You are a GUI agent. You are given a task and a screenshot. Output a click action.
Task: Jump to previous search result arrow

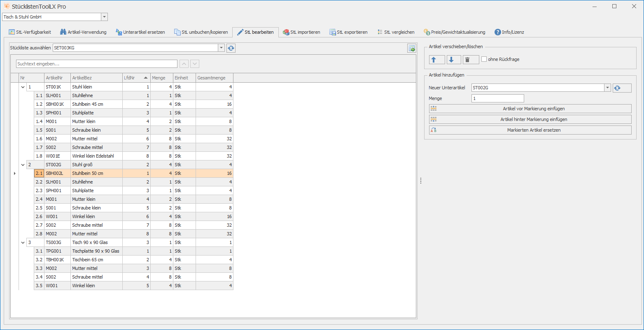click(184, 64)
